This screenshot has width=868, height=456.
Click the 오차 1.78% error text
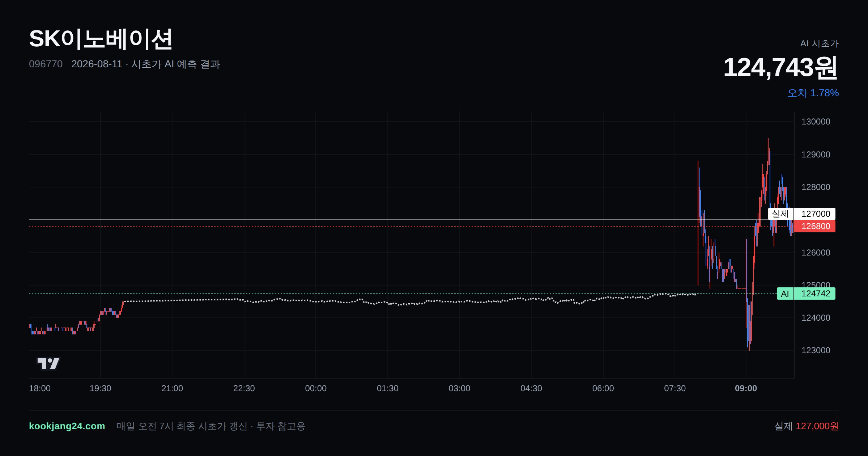(x=813, y=93)
